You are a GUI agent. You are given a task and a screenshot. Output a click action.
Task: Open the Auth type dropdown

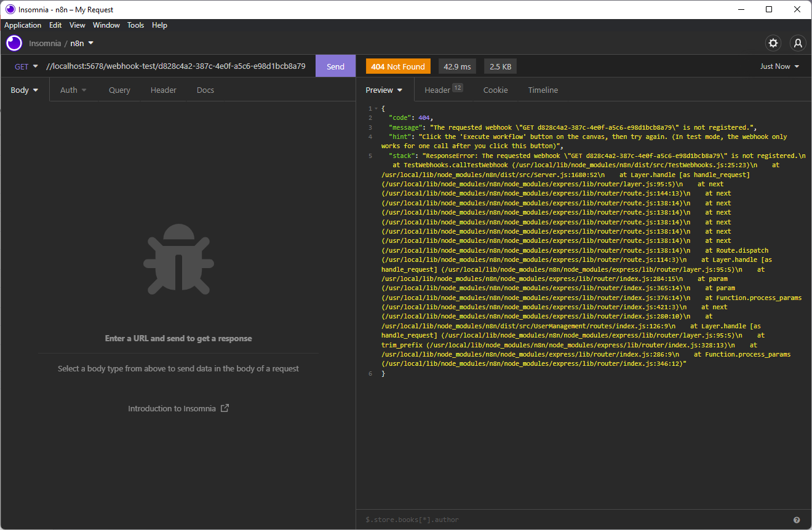click(73, 90)
